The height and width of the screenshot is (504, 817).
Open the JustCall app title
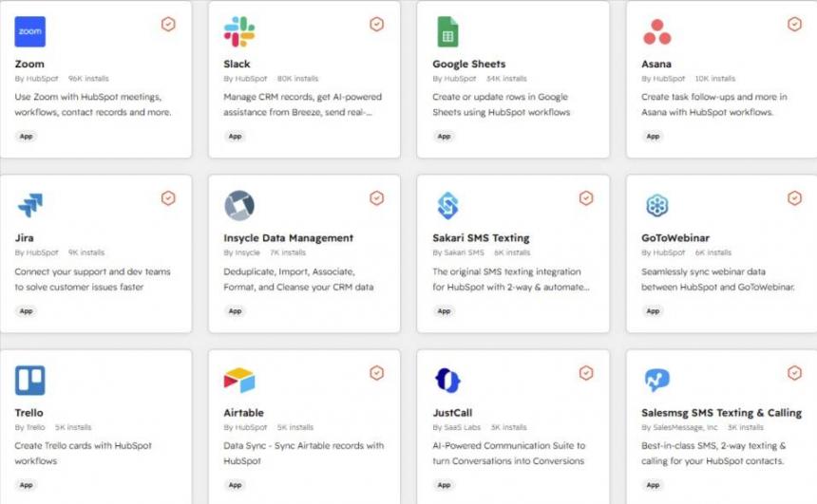tap(452, 413)
